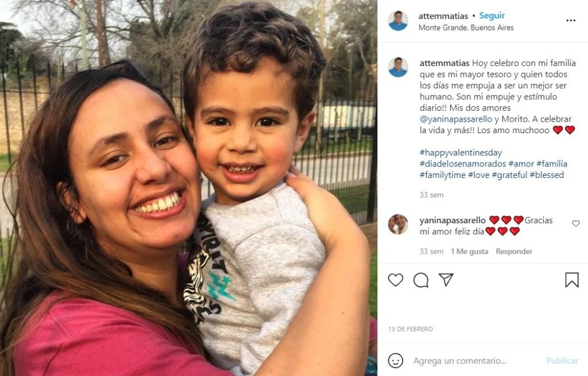Viewport: 588px width, 376px height.
Task: Open Monte Grande, Buenos Aires location
Action: click(x=466, y=28)
